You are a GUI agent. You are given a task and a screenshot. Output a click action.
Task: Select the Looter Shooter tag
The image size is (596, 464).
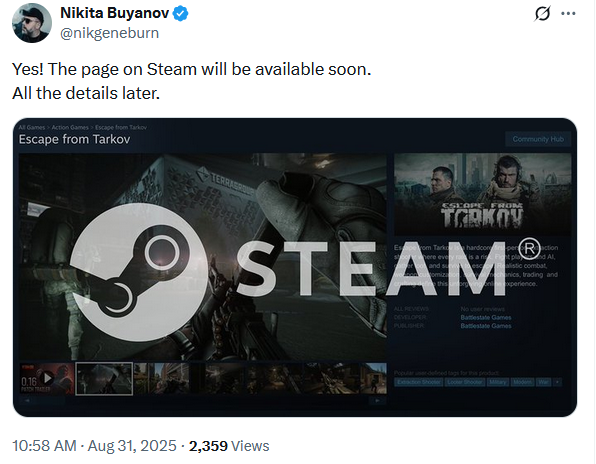click(x=464, y=382)
